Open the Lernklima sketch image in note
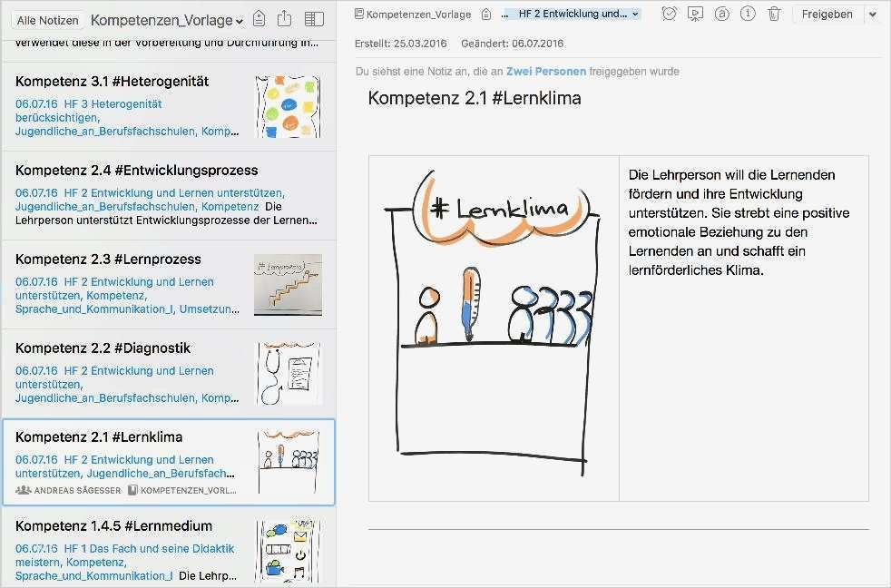This screenshot has width=891, height=588. coord(492,324)
